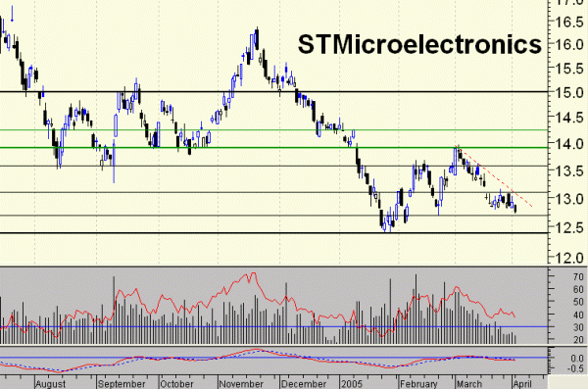Click the 13.0 price axis value
Screen dimensions: 588x389
click(x=568, y=199)
